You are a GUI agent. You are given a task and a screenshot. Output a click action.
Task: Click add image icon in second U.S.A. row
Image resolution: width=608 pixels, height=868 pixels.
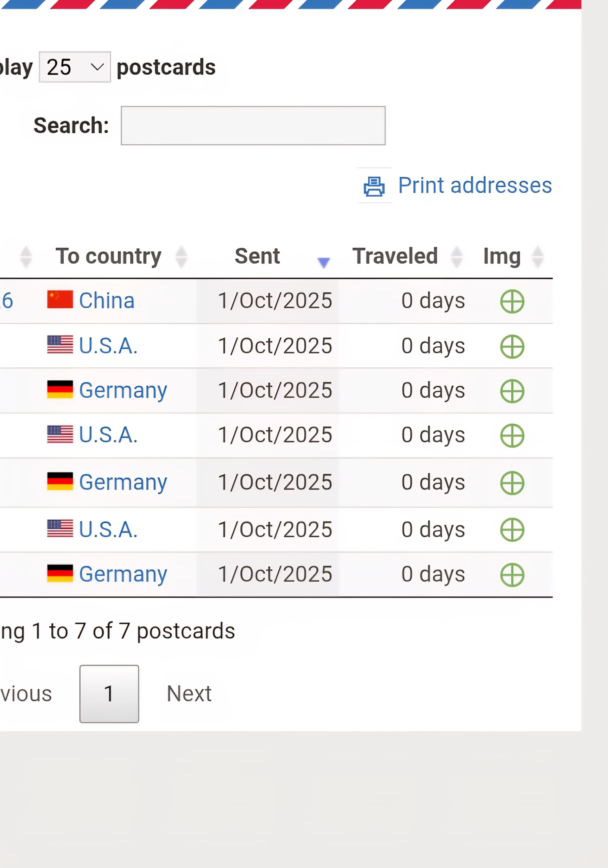pyautogui.click(x=512, y=435)
